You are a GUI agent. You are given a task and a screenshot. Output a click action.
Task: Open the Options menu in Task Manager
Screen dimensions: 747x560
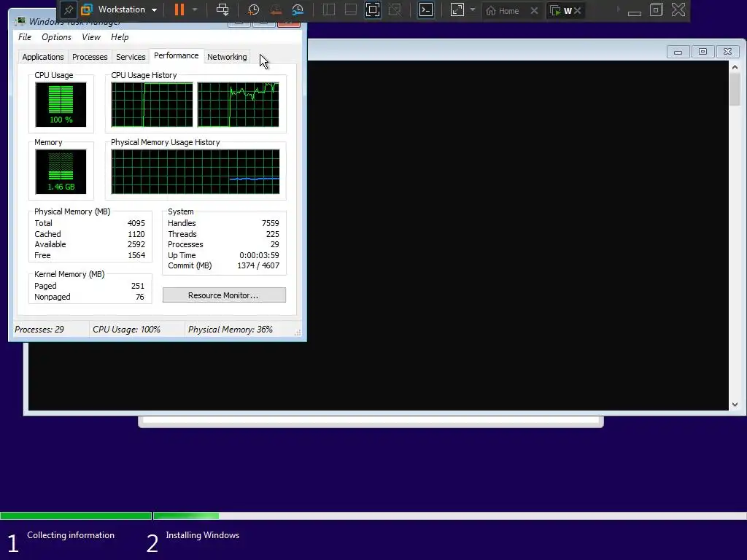coord(56,37)
